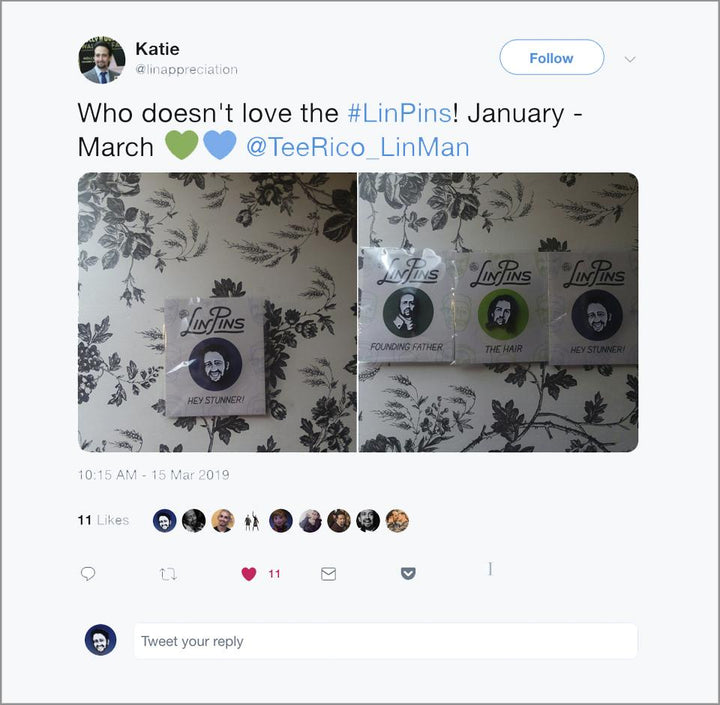720x705 pixels.
Task: Follow Katie's account
Action: (x=551, y=57)
